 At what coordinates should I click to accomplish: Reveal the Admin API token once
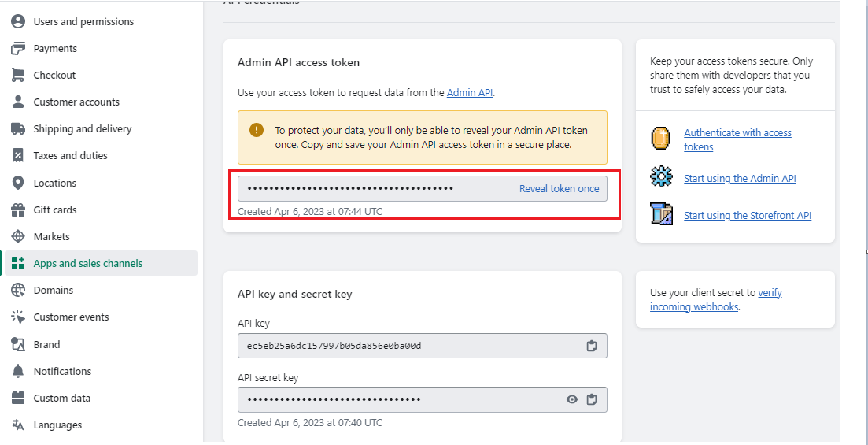[559, 189]
